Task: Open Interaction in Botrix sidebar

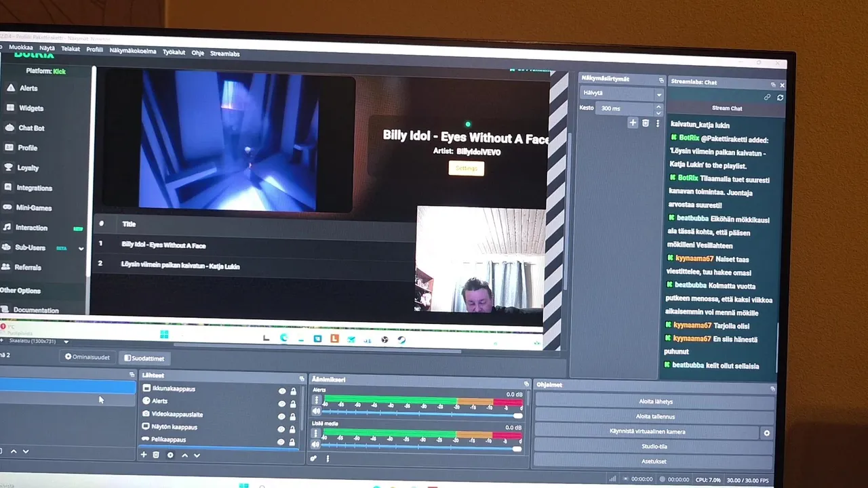Action: pyautogui.click(x=31, y=228)
